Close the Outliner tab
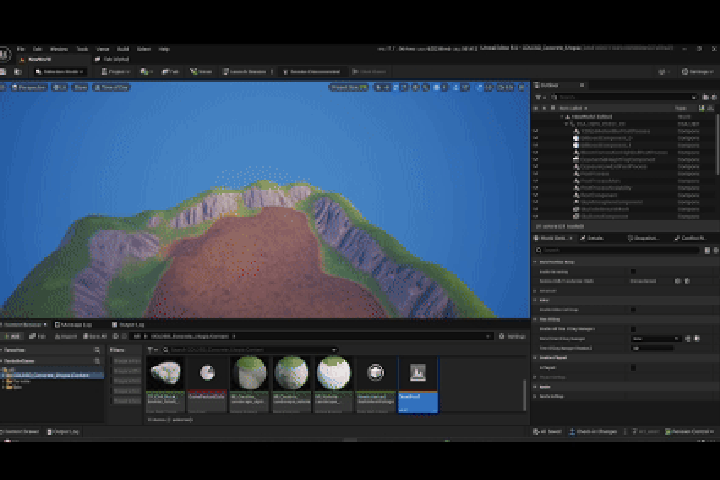This screenshot has height=480, width=720. [582, 85]
